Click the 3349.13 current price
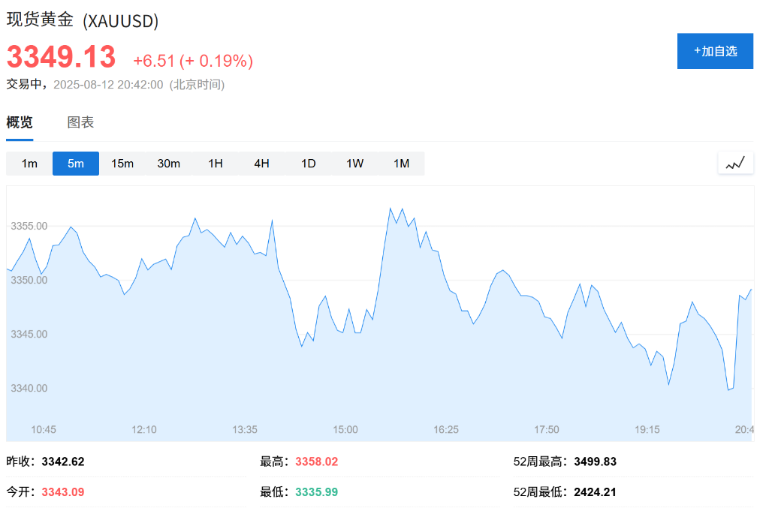This screenshot has width=769, height=532. (x=62, y=58)
